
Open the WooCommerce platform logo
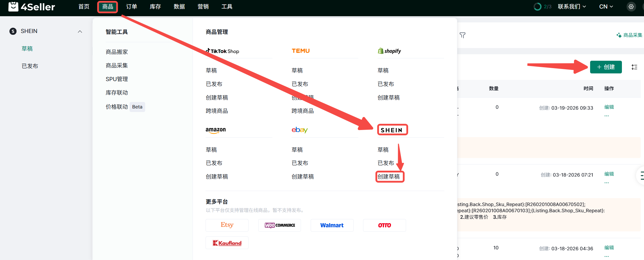279,225
